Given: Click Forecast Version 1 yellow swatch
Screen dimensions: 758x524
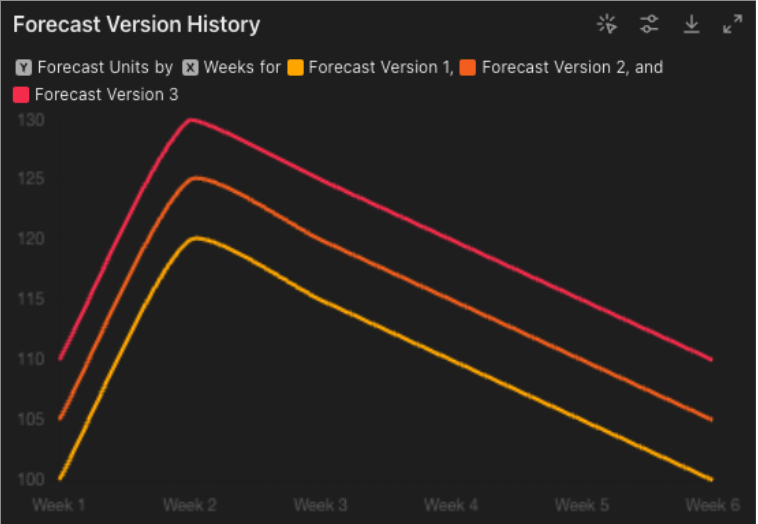Looking at the screenshot, I should (x=295, y=68).
